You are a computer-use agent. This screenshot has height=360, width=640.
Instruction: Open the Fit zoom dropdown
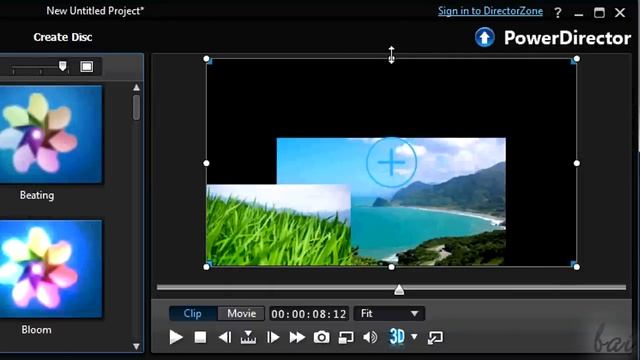pos(389,313)
